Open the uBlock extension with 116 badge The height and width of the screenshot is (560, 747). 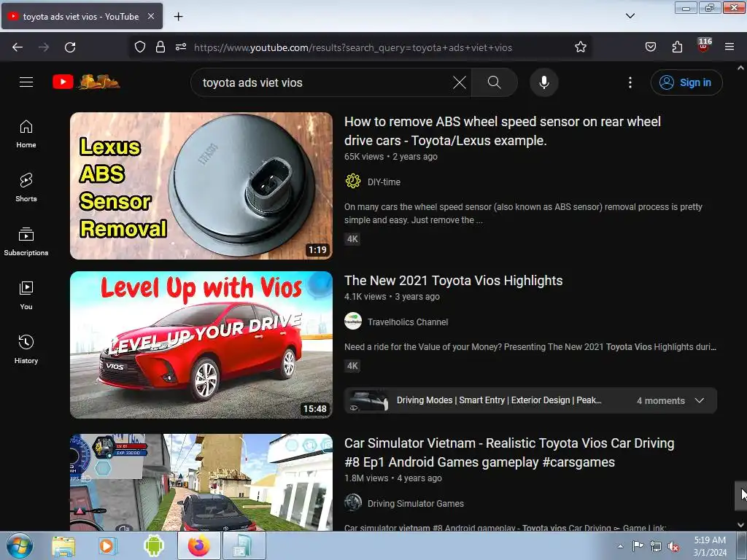pos(704,45)
